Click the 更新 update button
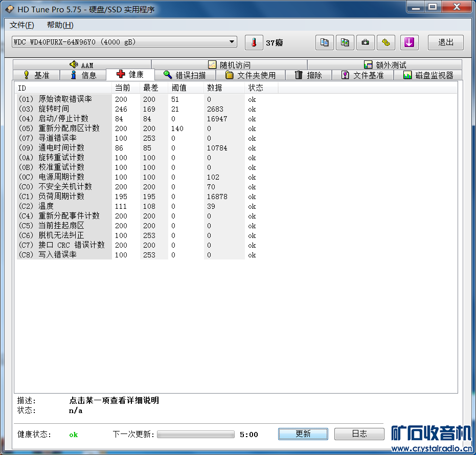476x455 pixels. click(x=303, y=434)
